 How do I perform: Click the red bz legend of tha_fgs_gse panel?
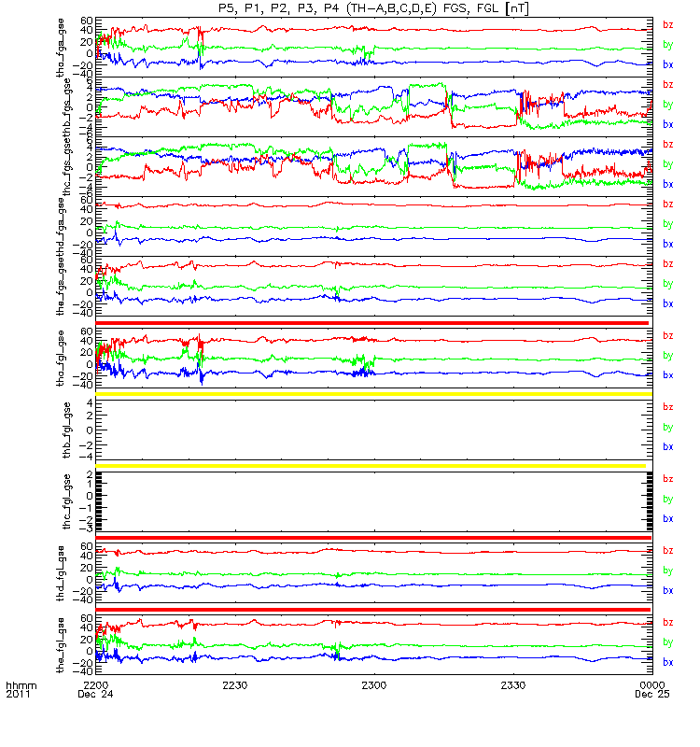coord(668,25)
